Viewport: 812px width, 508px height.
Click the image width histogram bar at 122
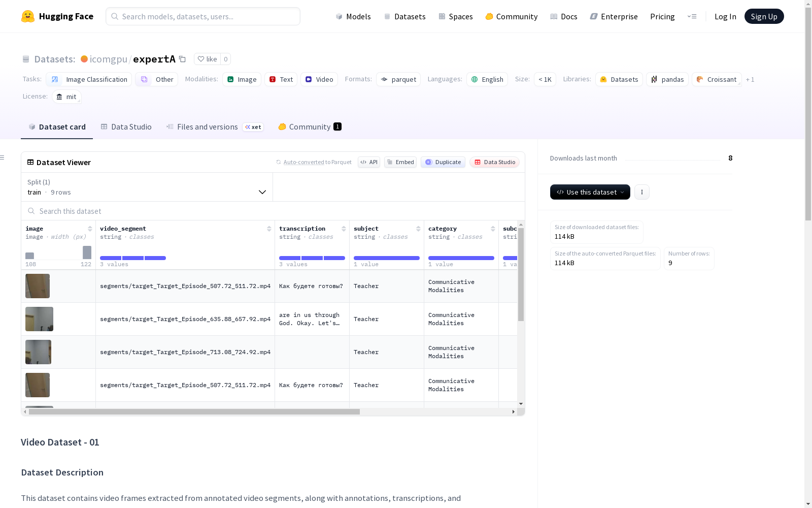[x=87, y=252]
